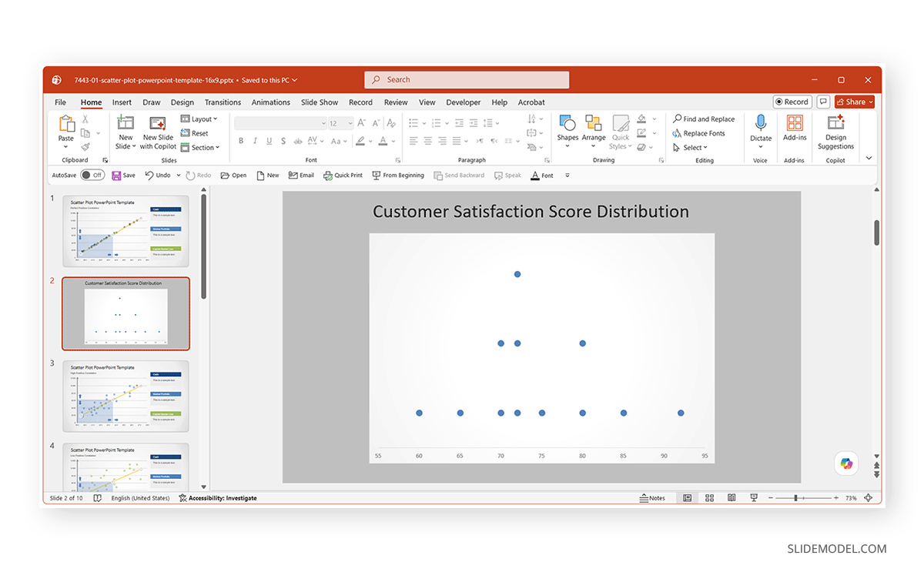Screen dimensions: 924x572
Task: Click the text highlight color button
Action: click(x=362, y=141)
